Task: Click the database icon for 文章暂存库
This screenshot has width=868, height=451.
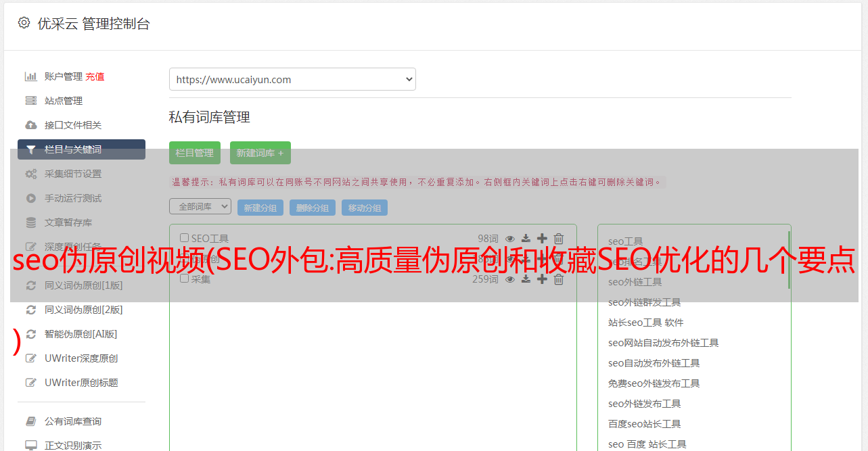Action: [x=31, y=222]
